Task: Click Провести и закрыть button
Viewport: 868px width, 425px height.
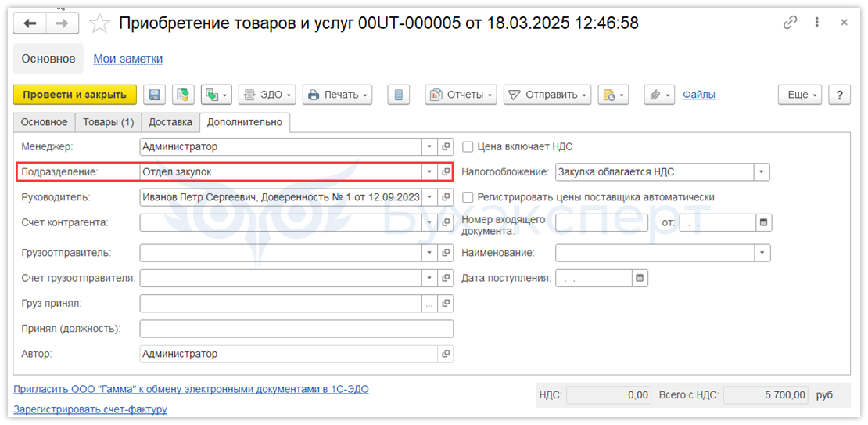Action: tap(75, 95)
